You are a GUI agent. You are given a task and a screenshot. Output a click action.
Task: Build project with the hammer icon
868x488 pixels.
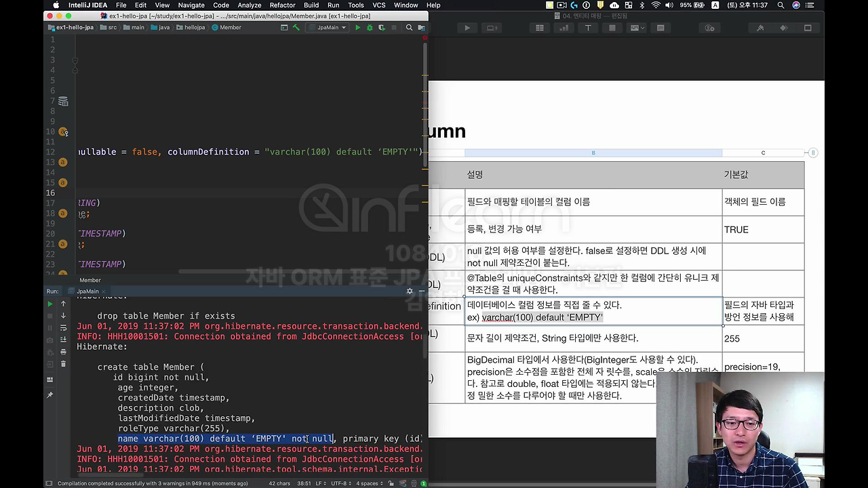[x=296, y=28]
